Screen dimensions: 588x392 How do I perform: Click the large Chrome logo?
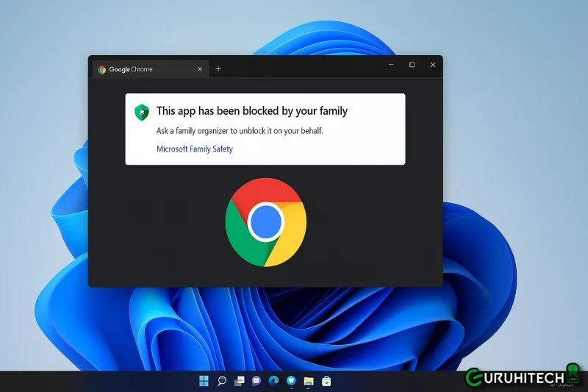[x=266, y=222]
